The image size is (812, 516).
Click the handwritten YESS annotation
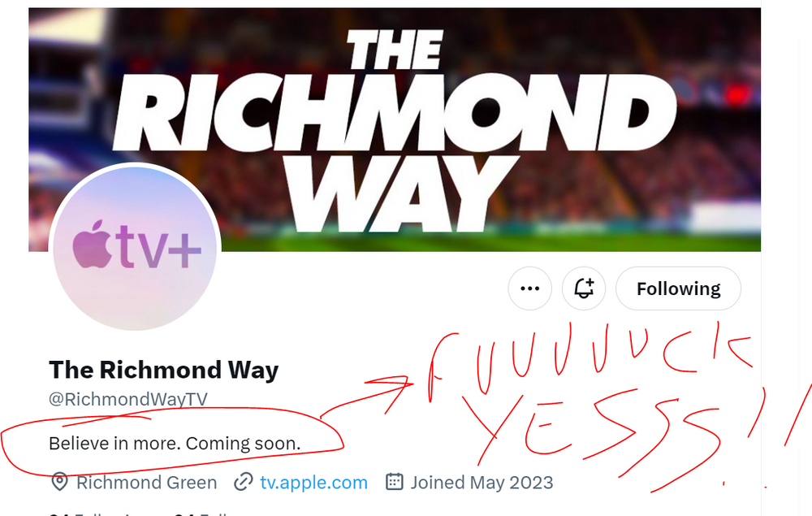click(595, 434)
